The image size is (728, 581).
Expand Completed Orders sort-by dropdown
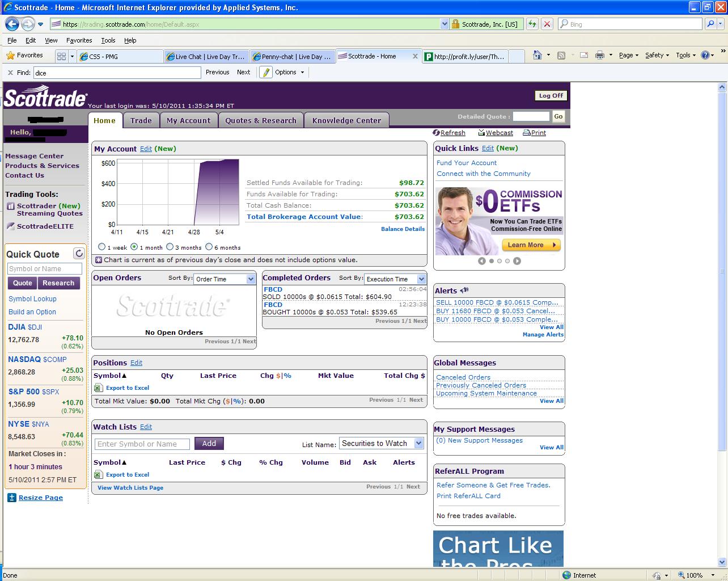(x=421, y=279)
